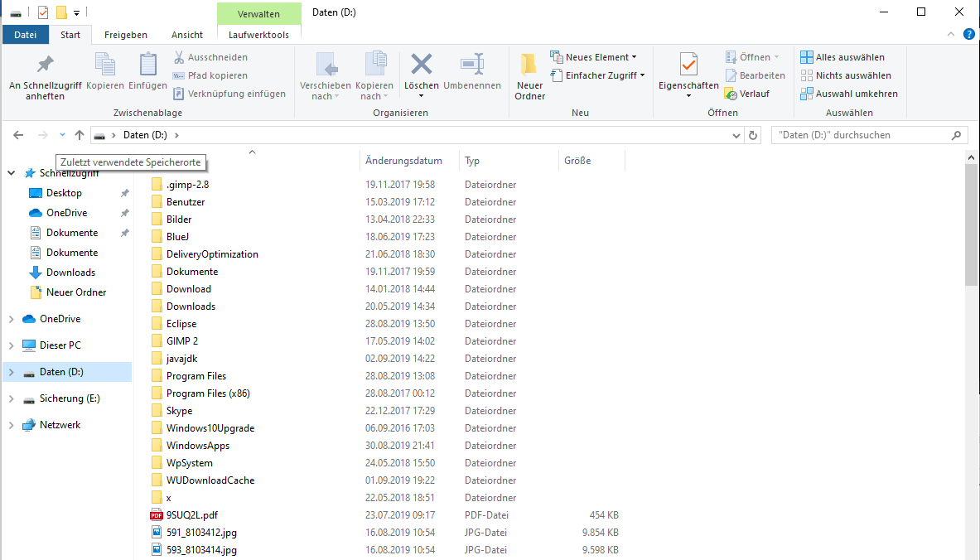The width and height of the screenshot is (980, 560).
Task: Click Nichts auswählen
Action: (x=846, y=75)
